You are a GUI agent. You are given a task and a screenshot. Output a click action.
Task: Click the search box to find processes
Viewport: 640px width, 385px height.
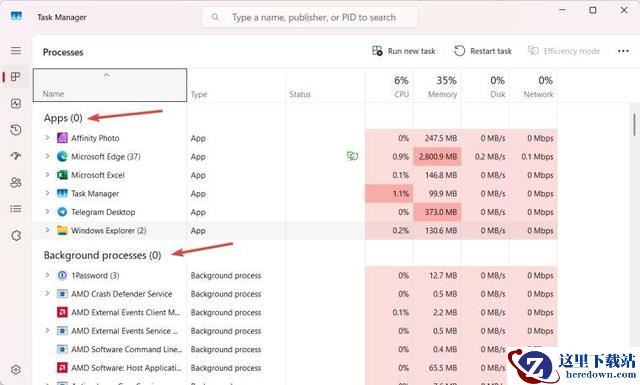pyautogui.click(x=310, y=17)
